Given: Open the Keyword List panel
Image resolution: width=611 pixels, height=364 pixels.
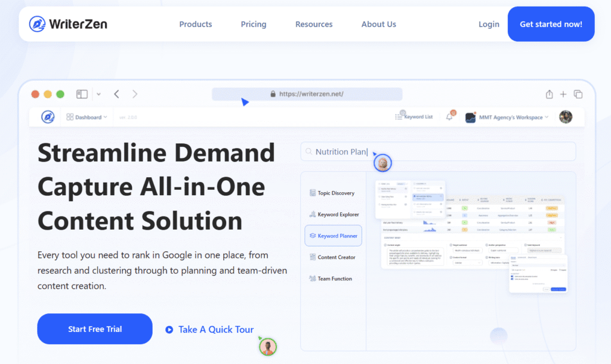Looking at the screenshot, I should [x=415, y=116].
